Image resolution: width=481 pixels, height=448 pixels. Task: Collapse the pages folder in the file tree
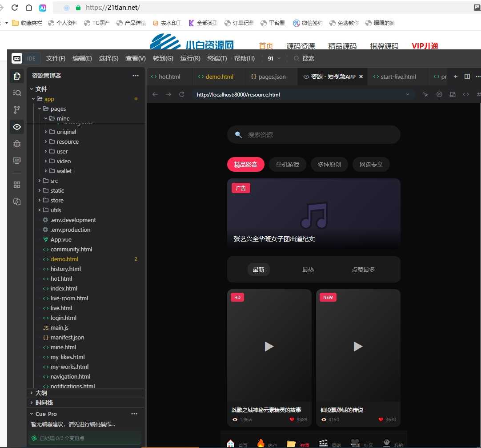coord(40,109)
